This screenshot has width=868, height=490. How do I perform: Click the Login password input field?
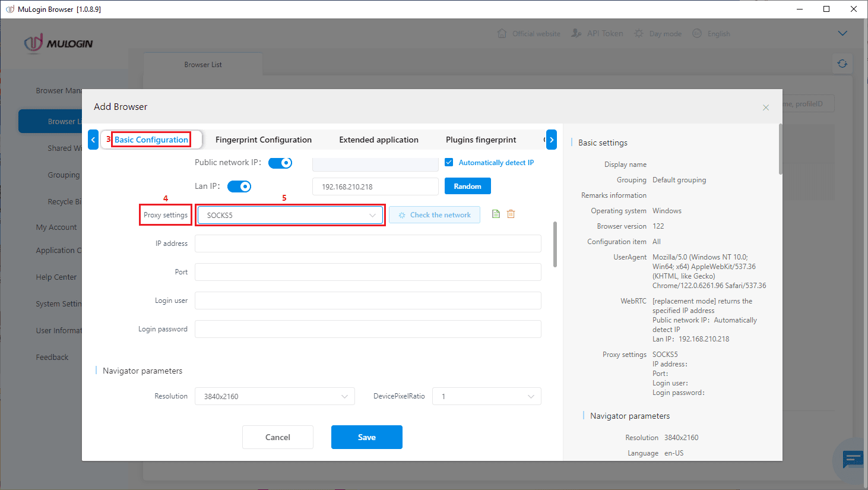(368, 329)
